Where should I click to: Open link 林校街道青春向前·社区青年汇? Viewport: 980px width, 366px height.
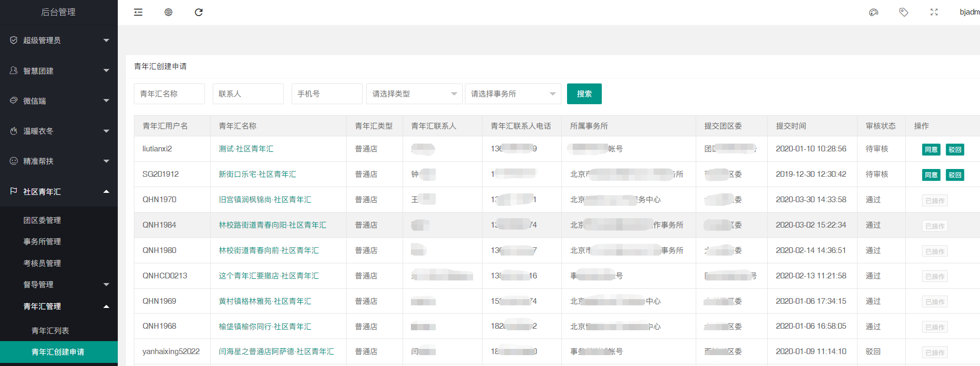pos(269,250)
